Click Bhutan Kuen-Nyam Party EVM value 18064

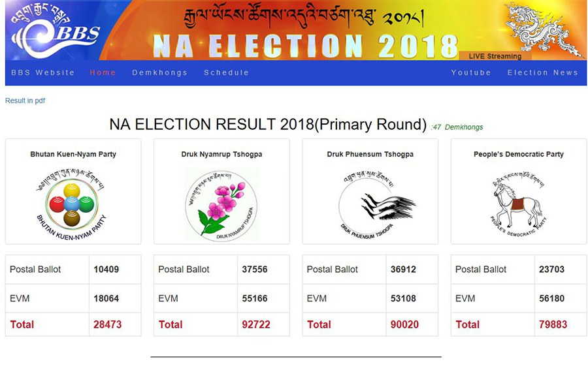pyautogui.click(x=106, y=298)
